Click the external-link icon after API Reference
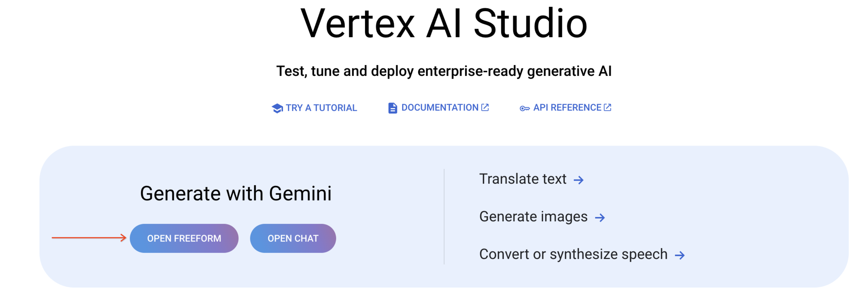The height and width of the screenshot is (304, 868). click(608, 107)
